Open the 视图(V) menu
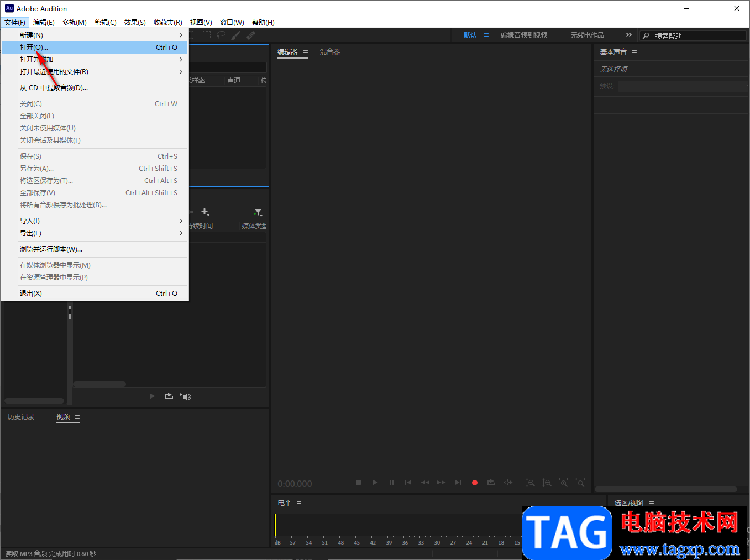The height and width of the screenshot is (560, 750). [x=201, y=23]
